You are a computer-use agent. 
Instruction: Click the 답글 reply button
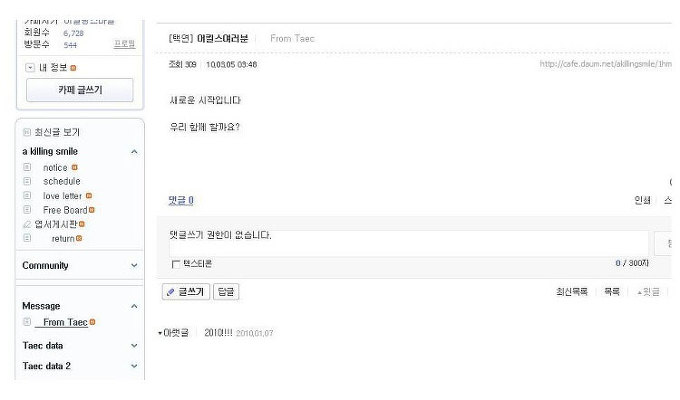(226, 292)
